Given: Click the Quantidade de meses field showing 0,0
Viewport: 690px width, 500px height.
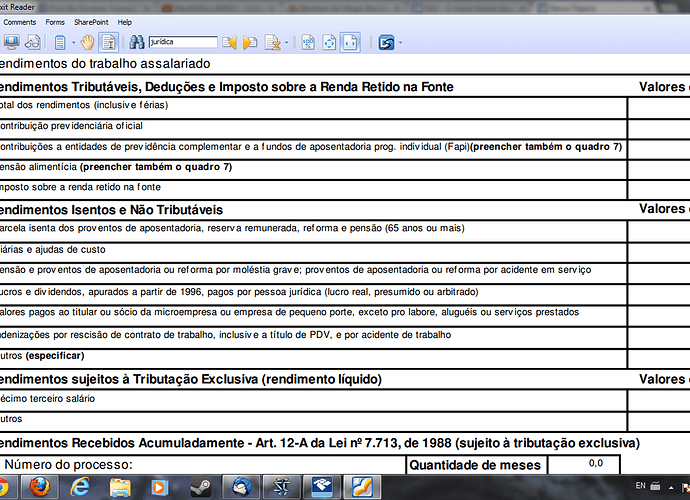Looking at the screenshot, I should pos(584,464).
